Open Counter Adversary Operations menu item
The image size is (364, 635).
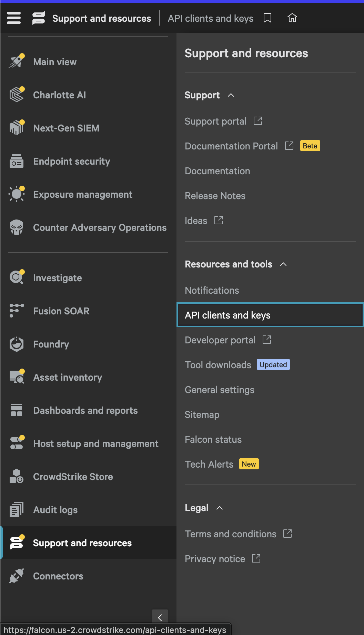[x=100, y=228]
